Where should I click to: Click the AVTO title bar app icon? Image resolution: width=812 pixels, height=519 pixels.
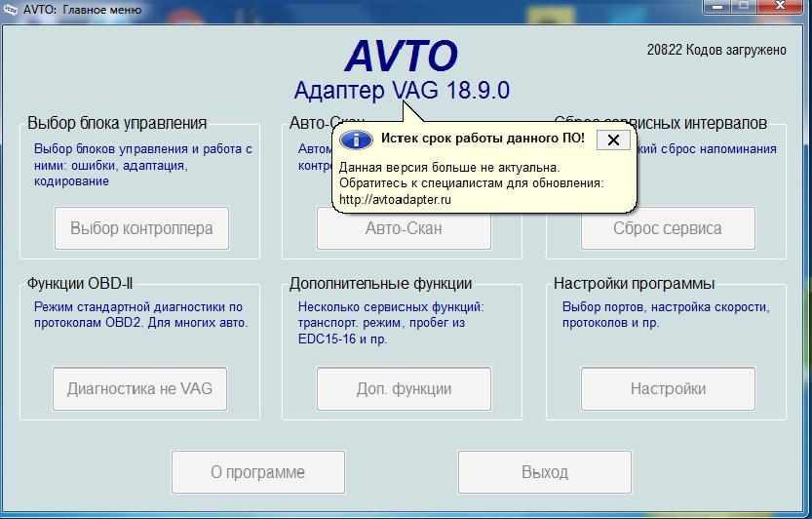tap(10, 9)
